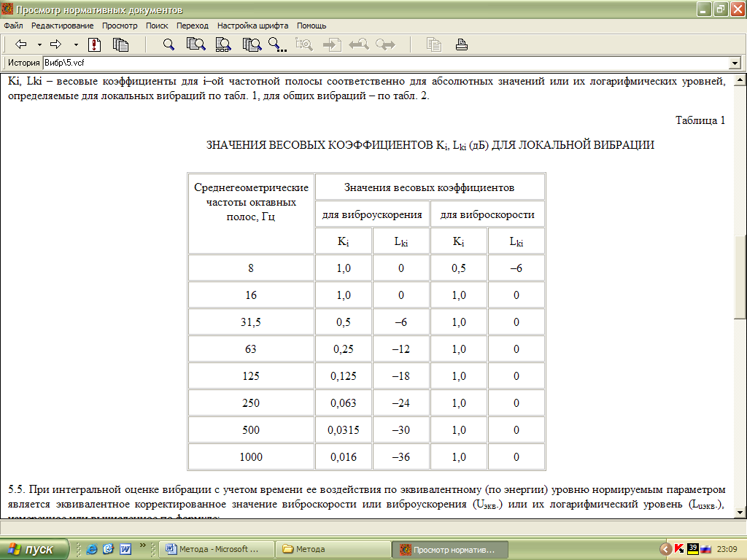Open the forward history dropdown arrow
The image size is (747, 560).
point(76,44)
